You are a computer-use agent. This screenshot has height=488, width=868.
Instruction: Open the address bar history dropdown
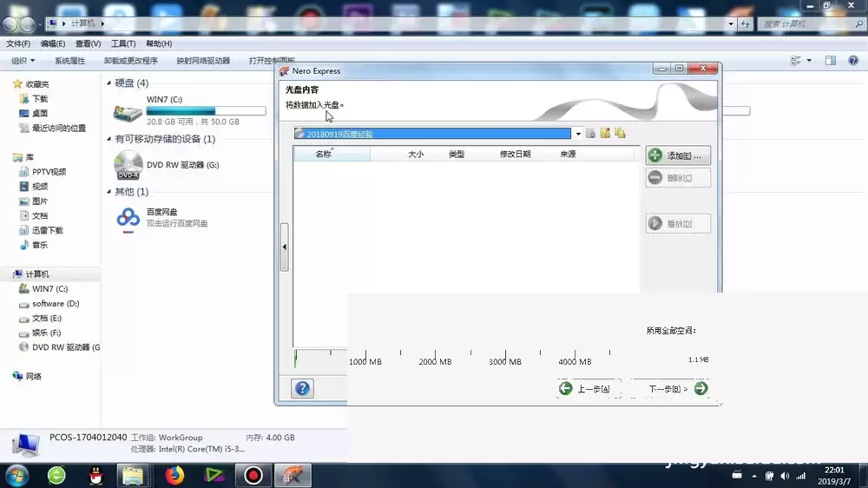[x=731, y=23]
